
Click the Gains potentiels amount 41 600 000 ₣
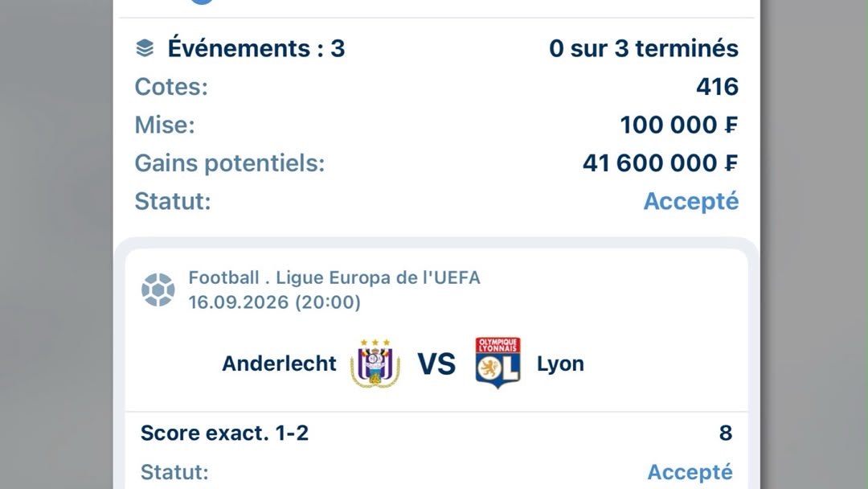pyautogui.click(x=660, y=163)
